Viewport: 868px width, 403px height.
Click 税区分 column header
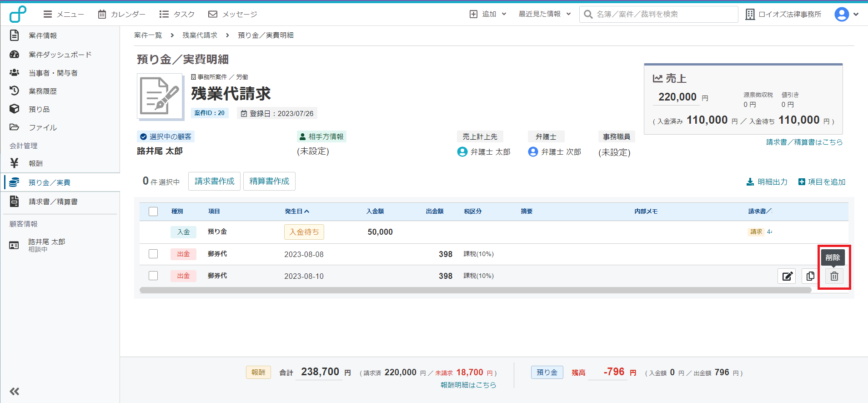[x=473, y=211]
